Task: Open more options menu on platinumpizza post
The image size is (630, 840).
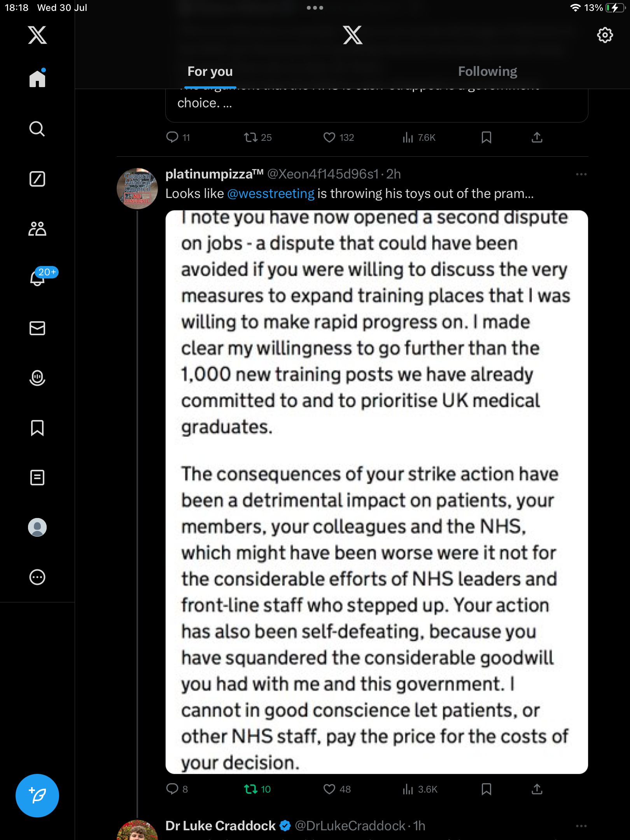Action: 581,174
